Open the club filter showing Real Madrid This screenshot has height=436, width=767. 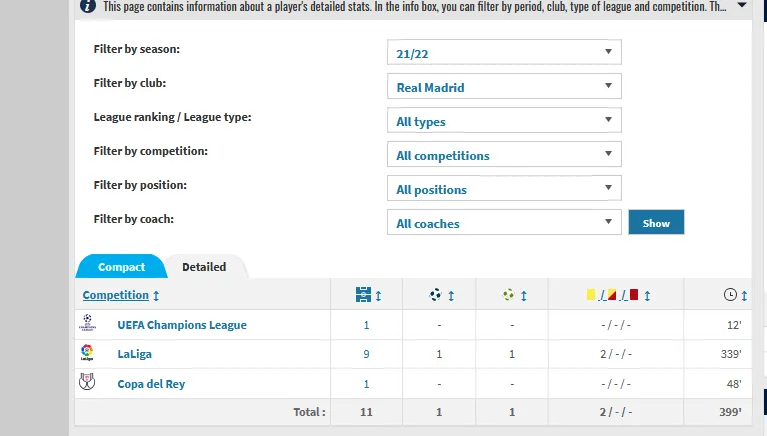pos(504,86)
